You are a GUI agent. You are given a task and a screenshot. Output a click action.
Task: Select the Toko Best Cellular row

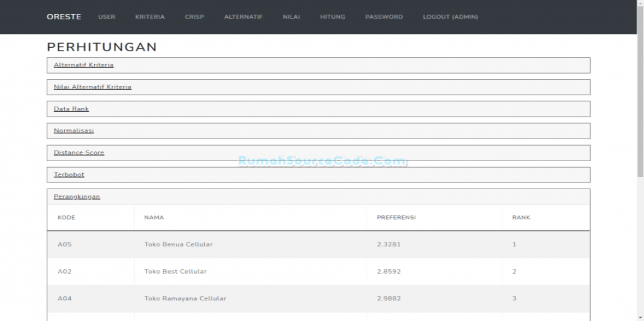(175, 272)
